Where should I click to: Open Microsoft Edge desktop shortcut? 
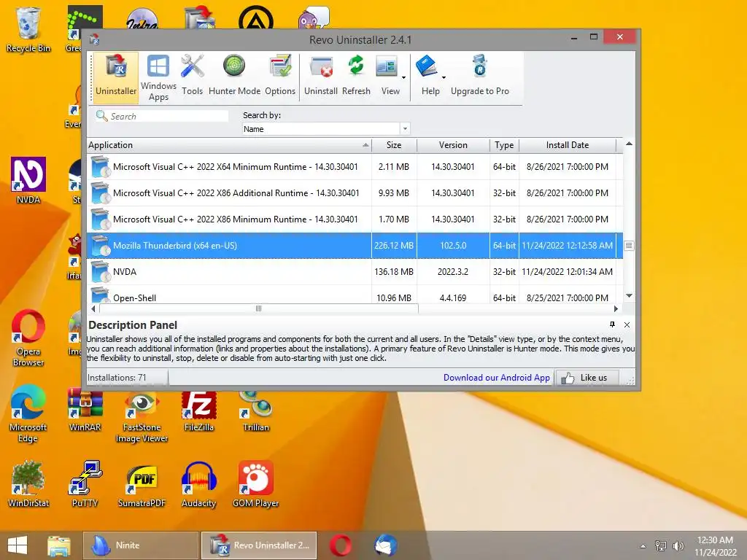pos(28,413)
